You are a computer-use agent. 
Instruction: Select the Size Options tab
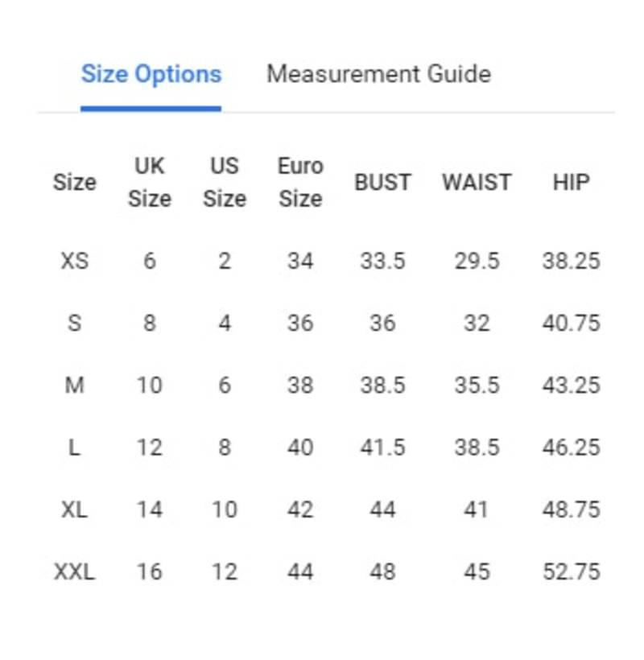[x=151, y=75]
